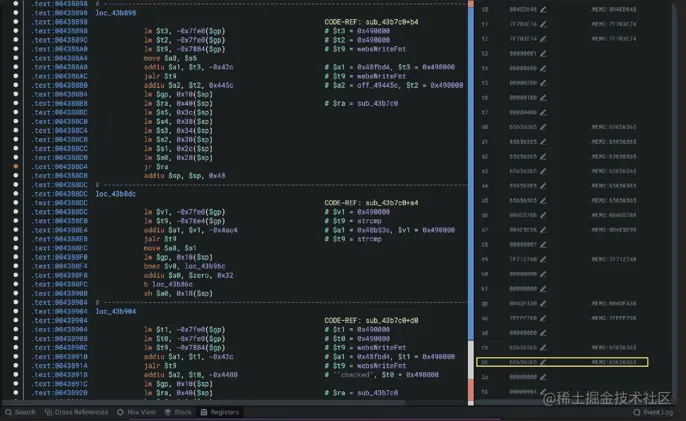
Task: Modify the ra register via pencil icon
Action: pos(543,347)
